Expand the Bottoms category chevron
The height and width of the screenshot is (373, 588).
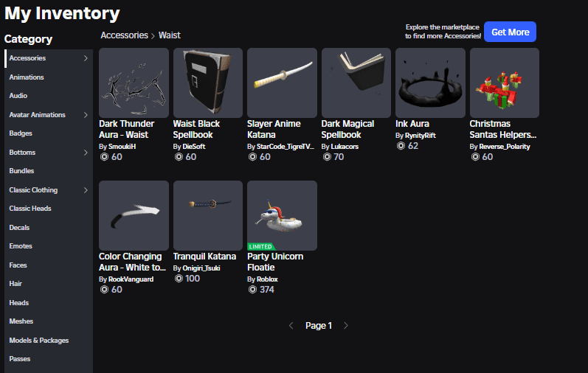coord(86,153)
